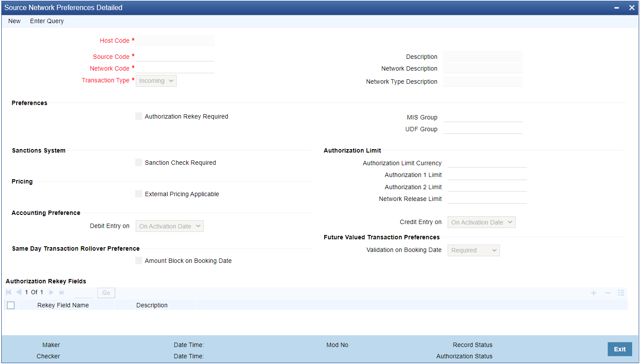
Task: Select the Network Release Limit field
Action: (x=487, y=198)
